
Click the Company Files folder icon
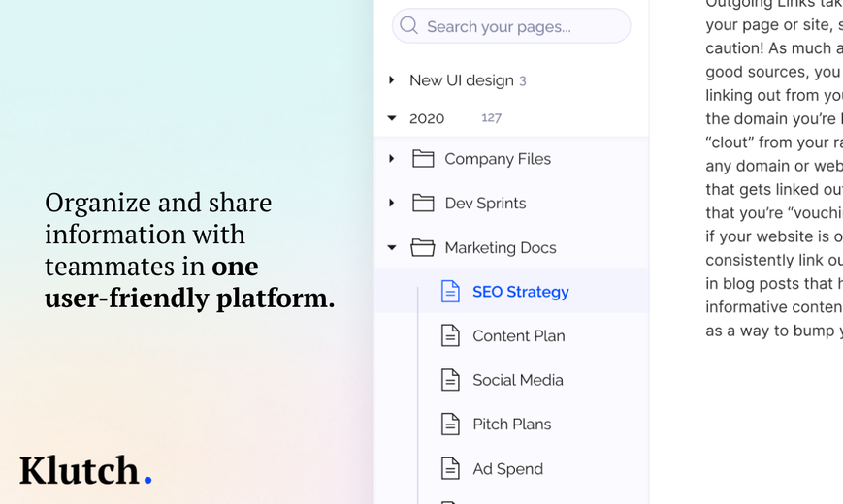coord(423,159)
